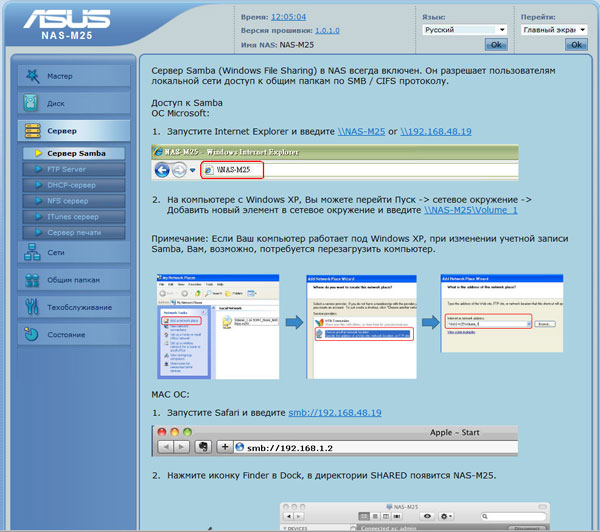600x532 pixels.
Task: Click the My Network Places screenshot thumbnail
Action: pos(218,326)
